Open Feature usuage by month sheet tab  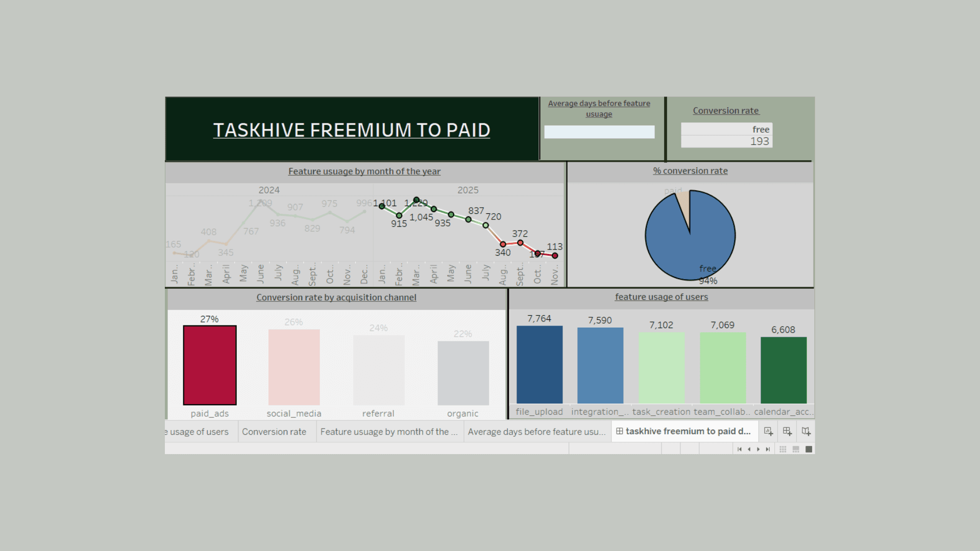click(388, 432)
